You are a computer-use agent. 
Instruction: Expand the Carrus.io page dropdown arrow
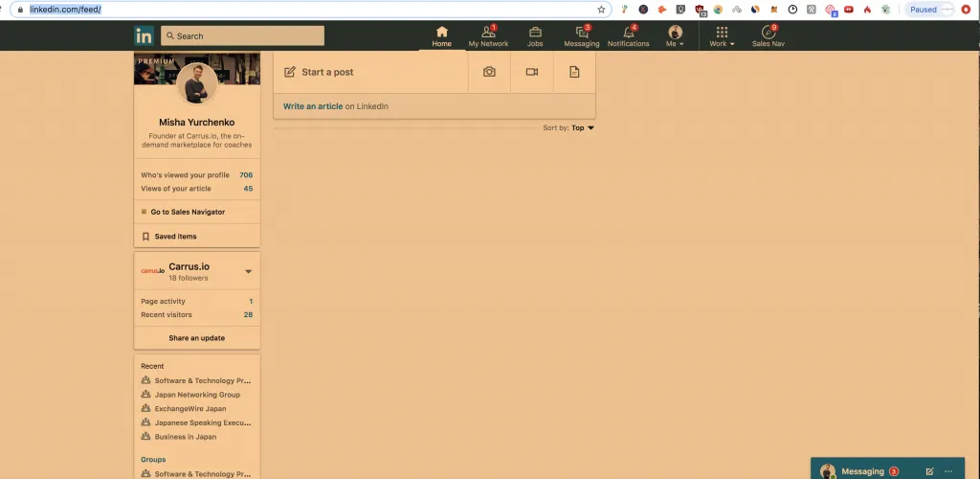pyautogui.click(x=248, y=271)
